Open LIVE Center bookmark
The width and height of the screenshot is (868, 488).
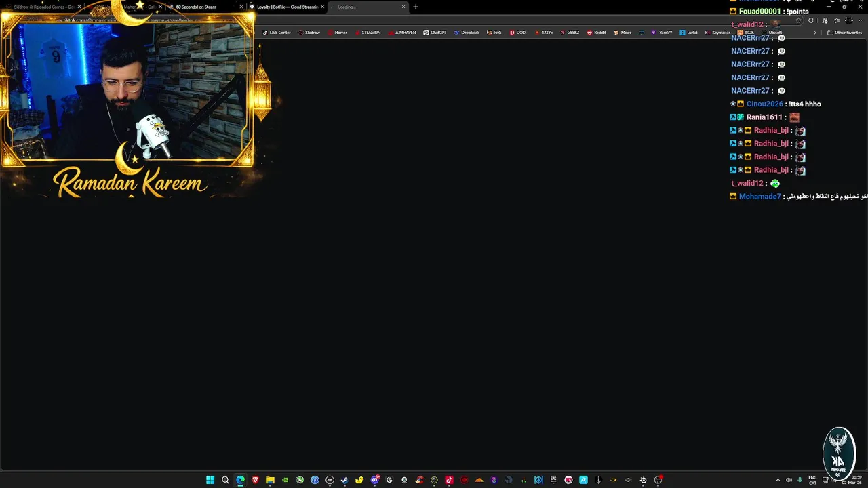[x=277, y=33]
